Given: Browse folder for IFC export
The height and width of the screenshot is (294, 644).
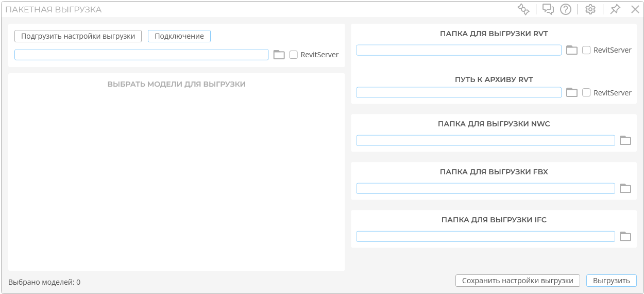Looking at the screenshot, I should 625,236.
